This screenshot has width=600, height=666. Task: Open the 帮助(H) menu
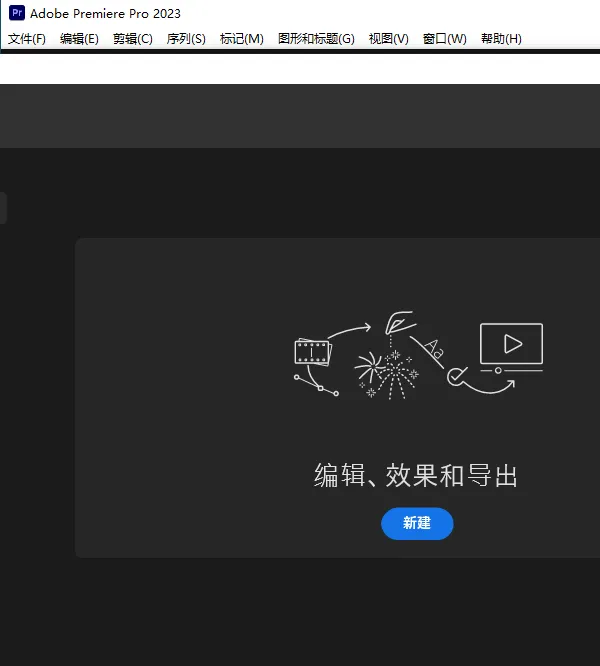click(501, 39)
